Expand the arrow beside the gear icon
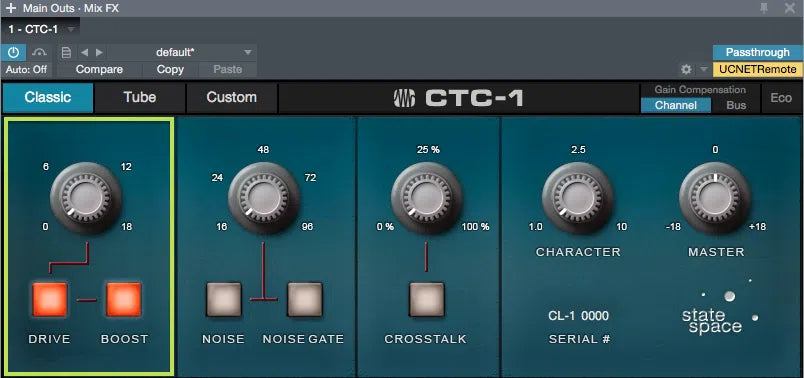This screenshot has height=378, width=804. (704, 69)
